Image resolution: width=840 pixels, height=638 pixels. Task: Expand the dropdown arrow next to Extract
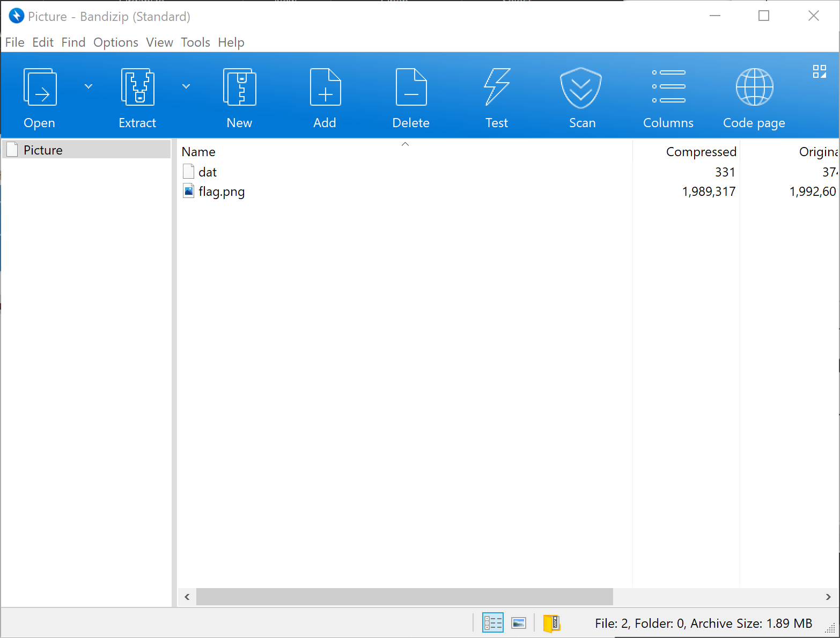[186, 86]
